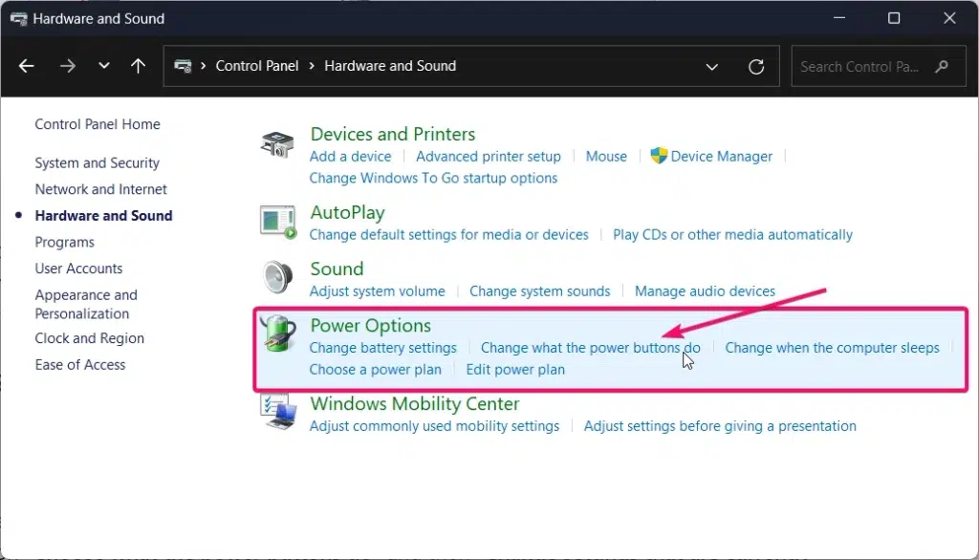979x560 pixels.
Task: Open Mouse settings link
Action: tap(606, 157)
